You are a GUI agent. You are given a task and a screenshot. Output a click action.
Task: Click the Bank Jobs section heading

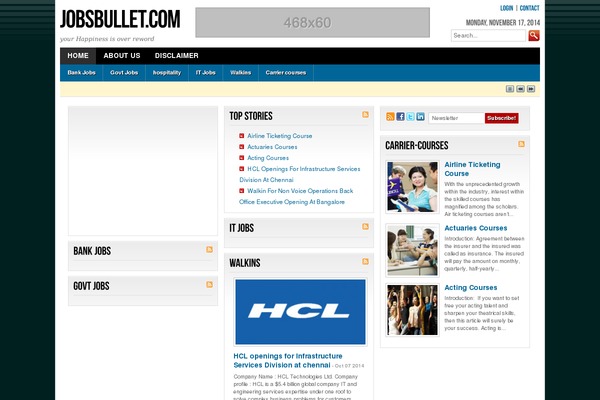tap(92, 251)
